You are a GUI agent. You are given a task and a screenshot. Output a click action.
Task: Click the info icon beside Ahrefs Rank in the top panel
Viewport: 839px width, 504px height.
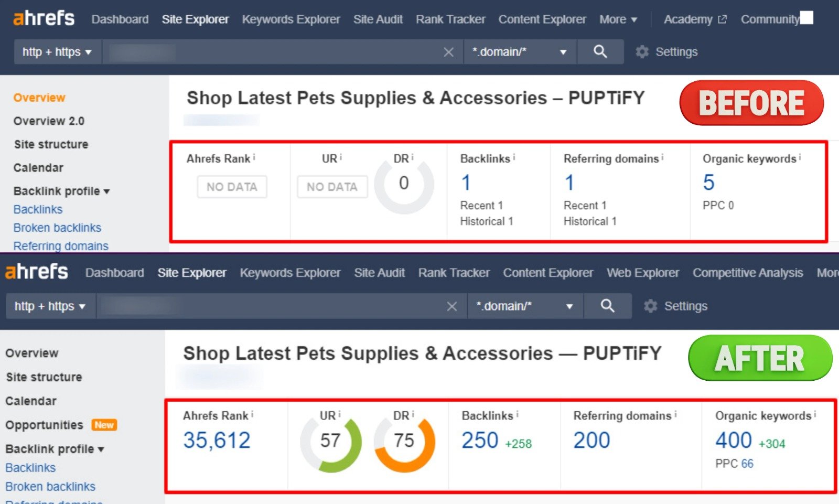click(x=254, y=157)
